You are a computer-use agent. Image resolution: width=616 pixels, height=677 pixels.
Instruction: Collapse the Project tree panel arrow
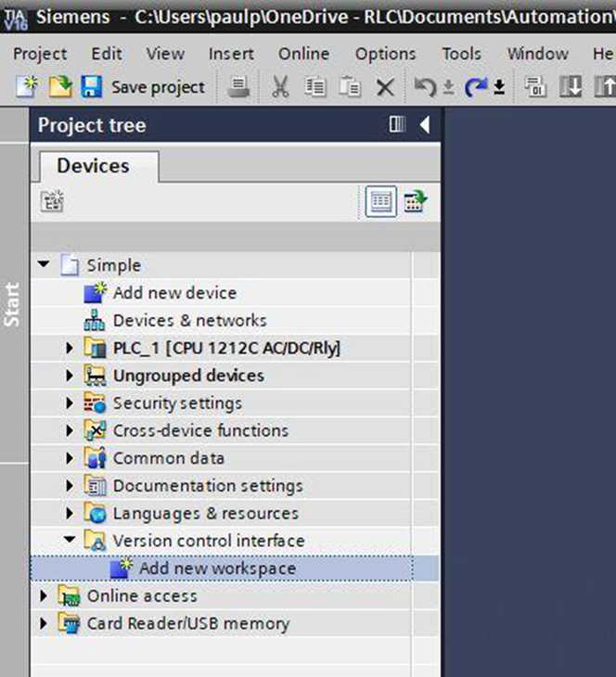tap(424, 125)
